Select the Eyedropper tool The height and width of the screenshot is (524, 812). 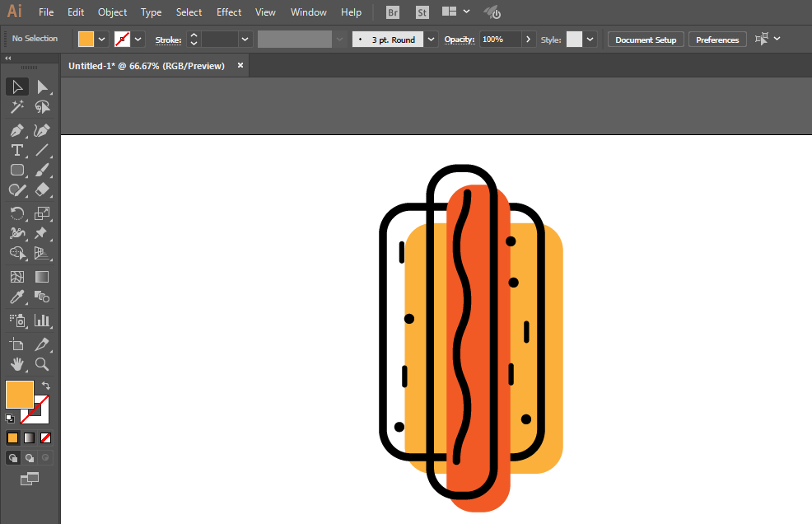[x=16, y=297]
